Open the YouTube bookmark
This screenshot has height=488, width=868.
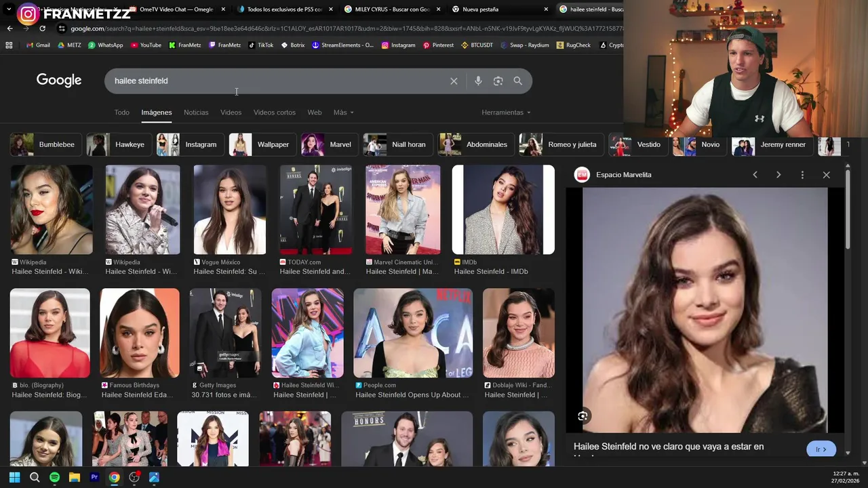[x=146, y=45]
